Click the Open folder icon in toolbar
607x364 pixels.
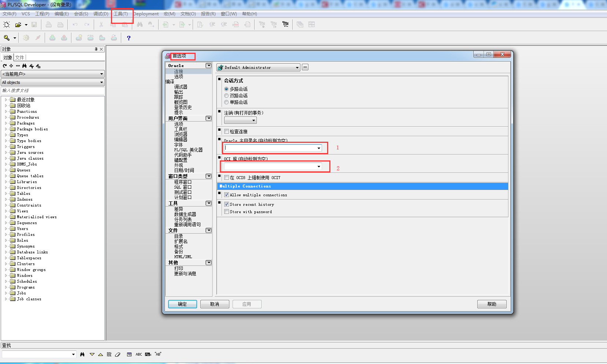tap(18, 25)
